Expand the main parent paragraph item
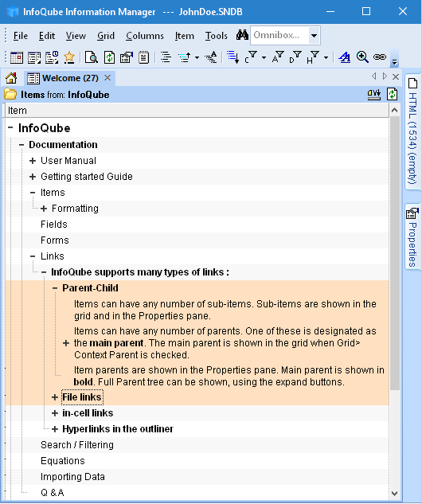 coord(66,343)
